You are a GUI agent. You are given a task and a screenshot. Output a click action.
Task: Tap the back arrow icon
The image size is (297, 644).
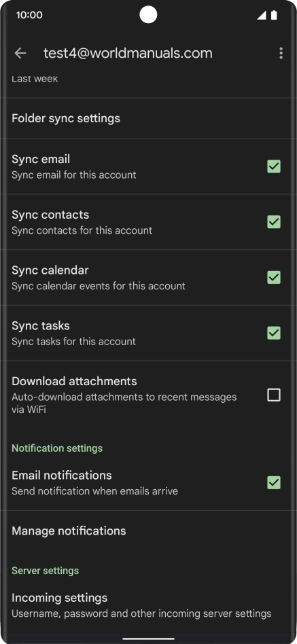coord(20,53)
